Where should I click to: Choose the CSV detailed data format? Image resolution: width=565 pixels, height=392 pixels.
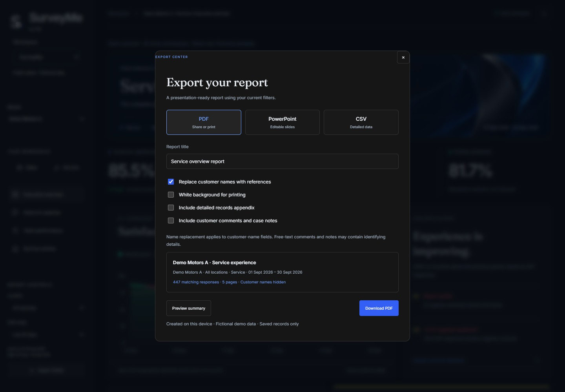pyautogui.click(x=361, y=122)
